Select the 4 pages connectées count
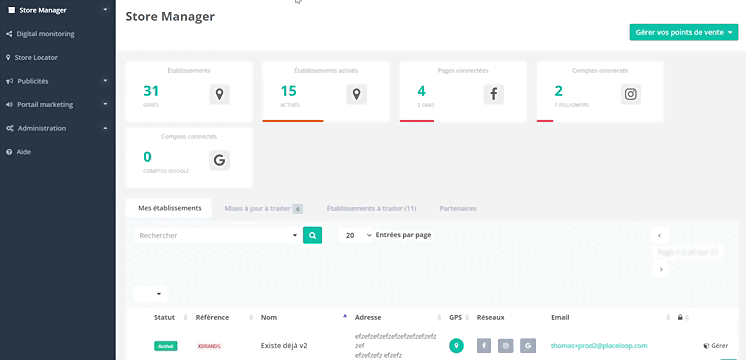This screenshot has width=746, height=360. coord(422,91)
